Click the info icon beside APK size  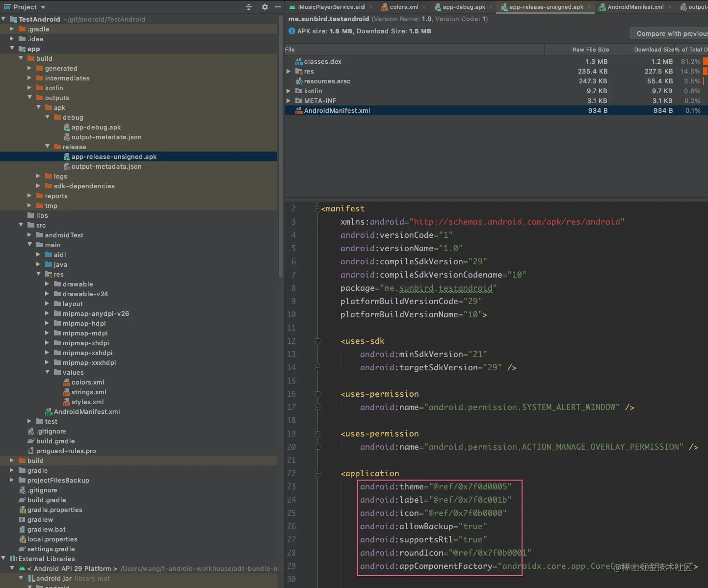292,31
